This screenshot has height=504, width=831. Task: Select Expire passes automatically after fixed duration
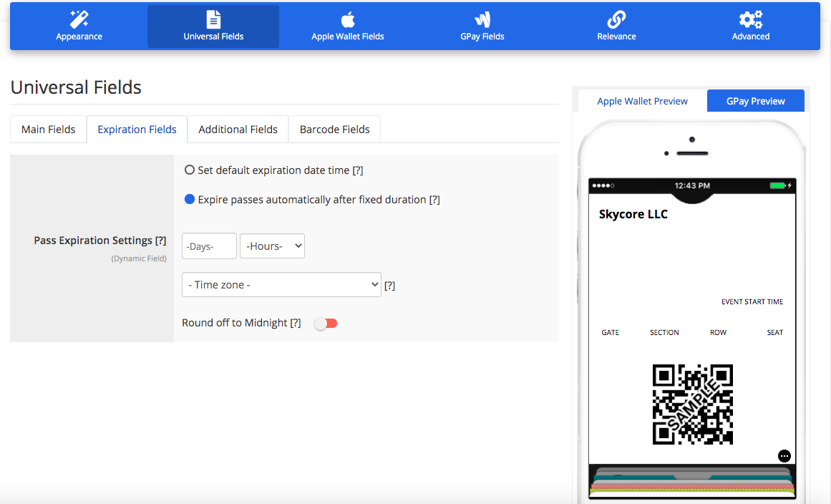pos(190,200)
